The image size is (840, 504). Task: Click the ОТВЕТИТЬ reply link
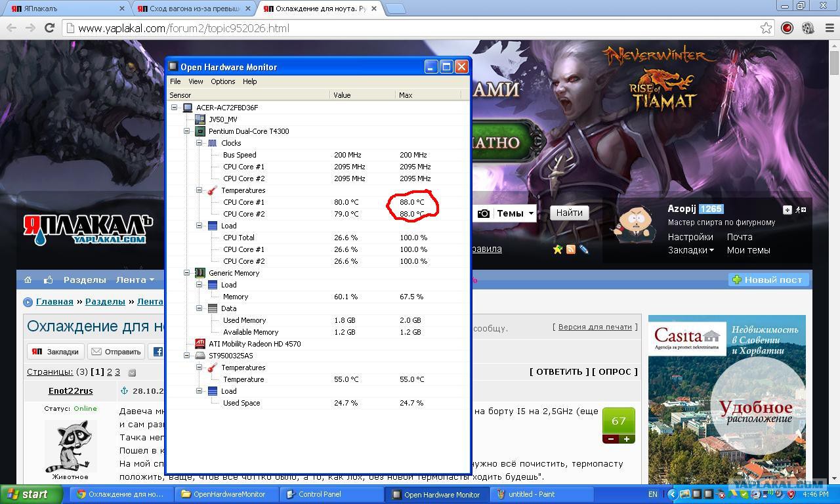tap(559, 372)
